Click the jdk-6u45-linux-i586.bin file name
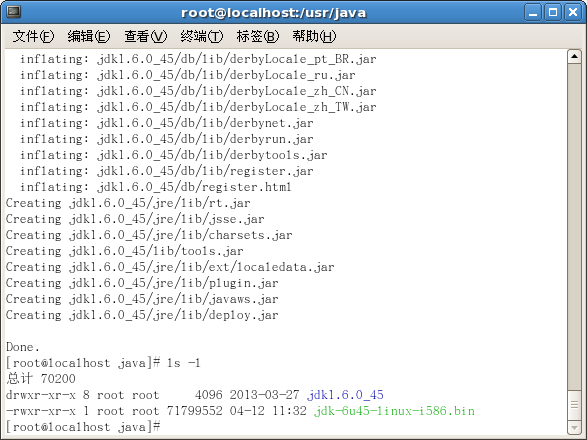This screenshot has width=587, height=440. 394,411
